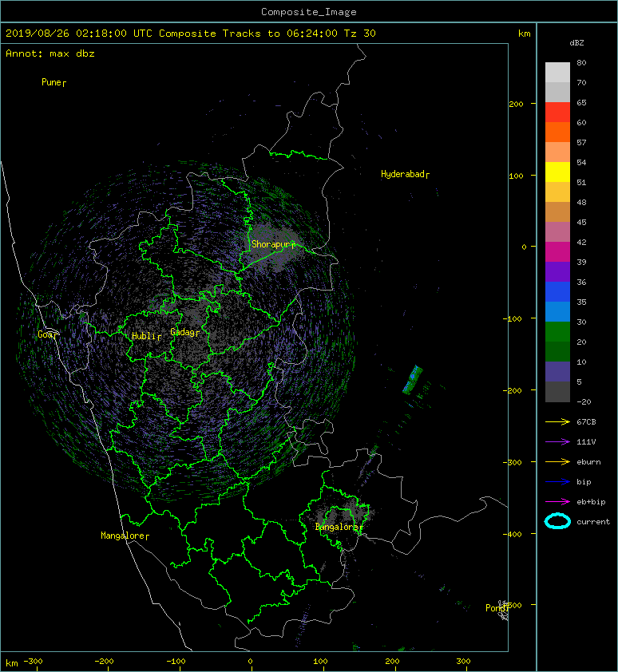The image size is (618, 672).
Task: Click the green-blue radar echo east of Gadag
Action: tap(412, 379)
